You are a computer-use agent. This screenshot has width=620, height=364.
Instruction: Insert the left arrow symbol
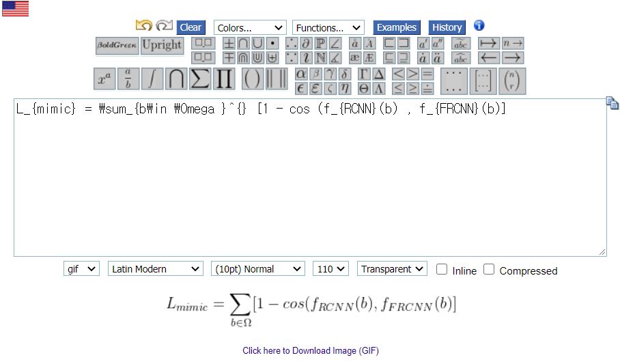click(x=488, y=58)
